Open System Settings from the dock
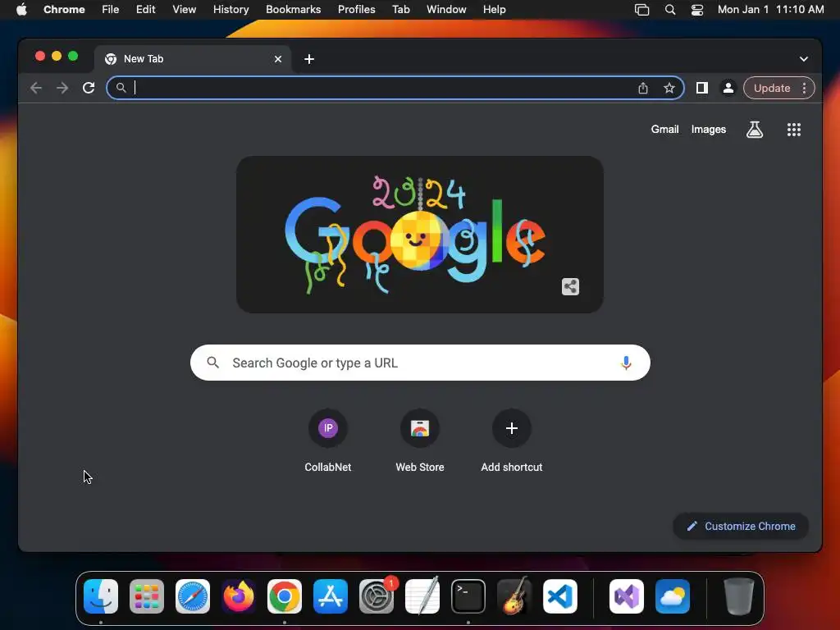 tap(377, 596)
